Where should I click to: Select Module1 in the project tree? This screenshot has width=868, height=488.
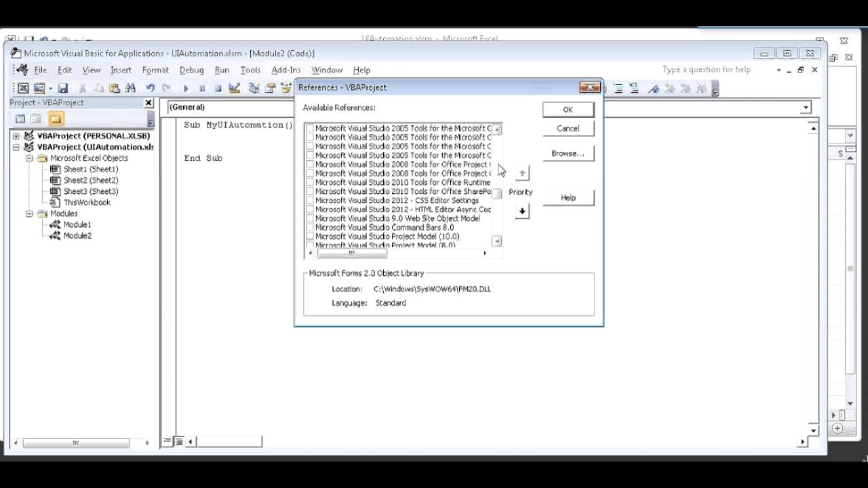[x=77, y=224]
